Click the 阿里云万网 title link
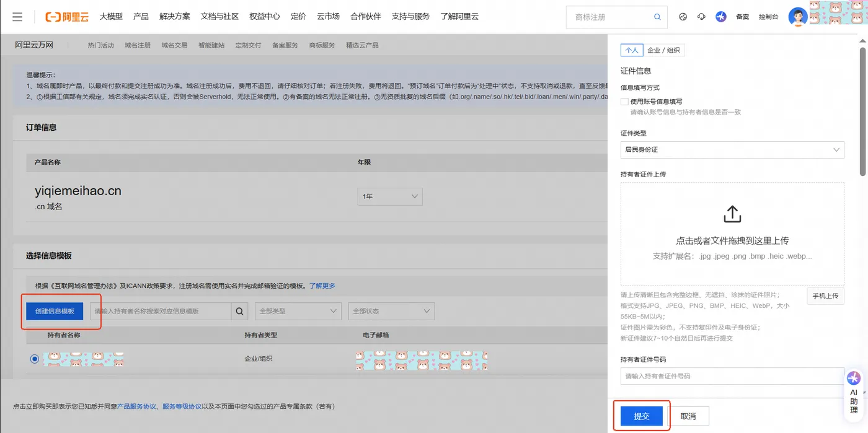Image resolution: width=868 pixels, height=433 pixels. coord(34,45)
